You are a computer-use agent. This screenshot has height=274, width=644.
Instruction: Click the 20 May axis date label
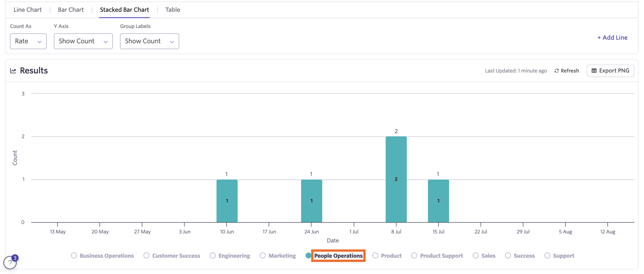(x=100, y=232)
